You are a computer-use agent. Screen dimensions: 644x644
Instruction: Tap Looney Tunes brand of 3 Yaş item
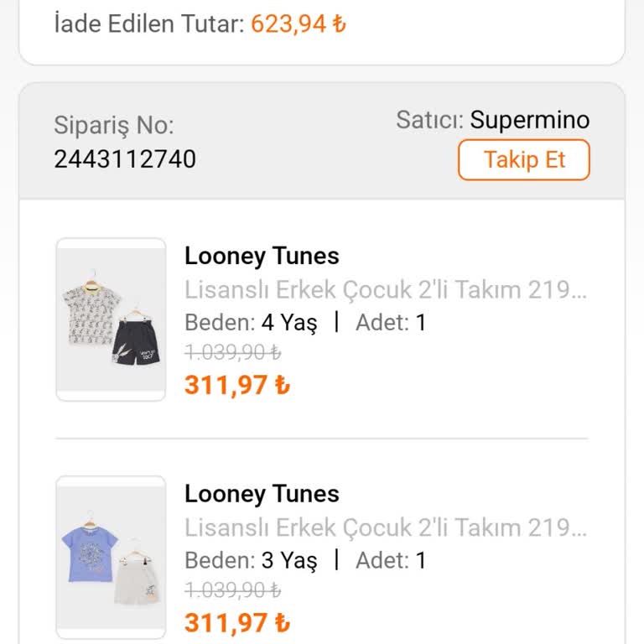click(262, 494)
